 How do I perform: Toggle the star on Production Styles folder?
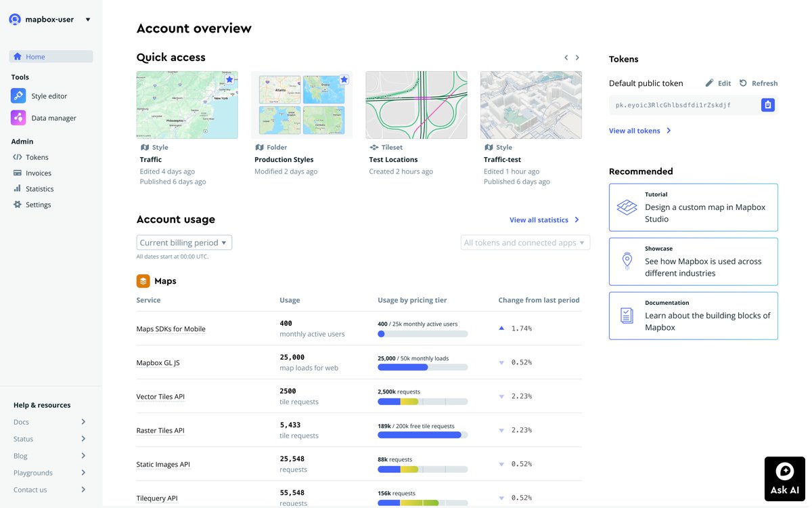pos(344,79)
